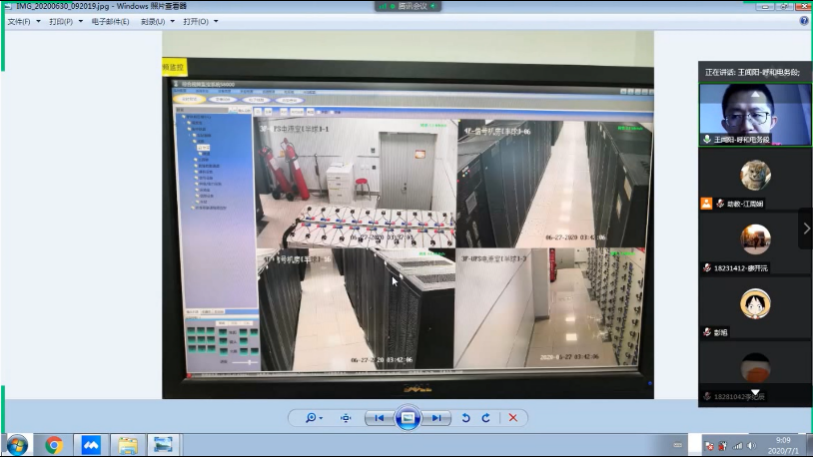Viewport: 813px width, 457px height.
Task: Expand the 刻录(U) dropdown
Action: 158,21
